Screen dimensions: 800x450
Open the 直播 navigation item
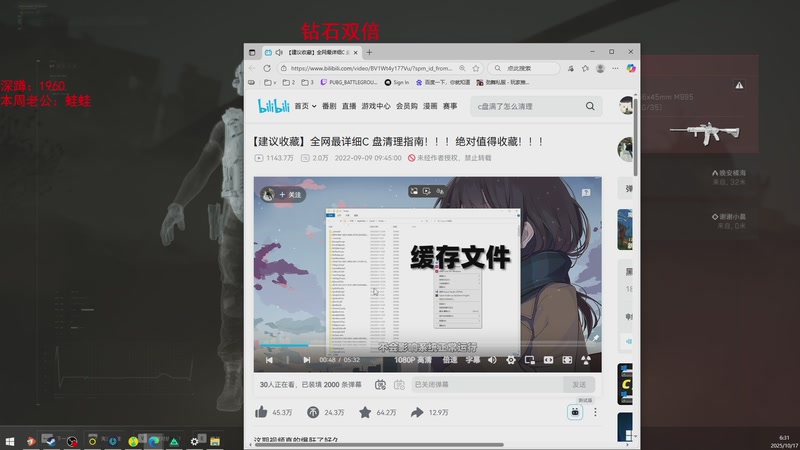tap(349, 106)
